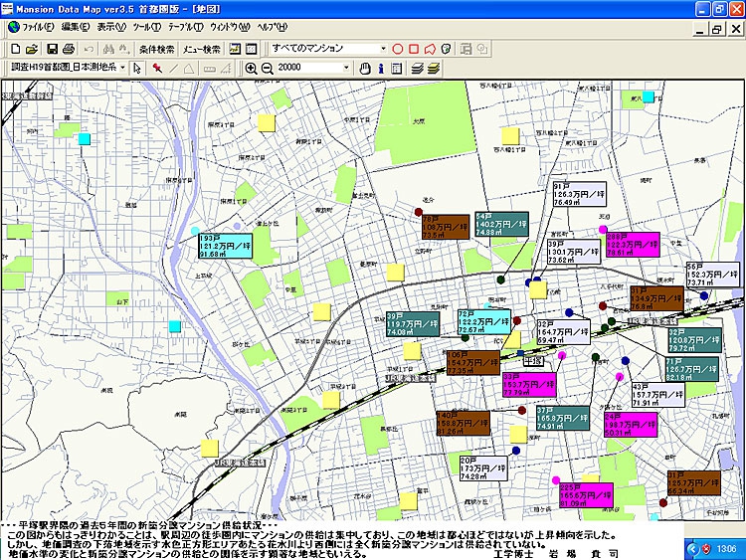Toggle the blue info identify tool
This screenshot has height=560, width=746.
(x=381, y=68)
